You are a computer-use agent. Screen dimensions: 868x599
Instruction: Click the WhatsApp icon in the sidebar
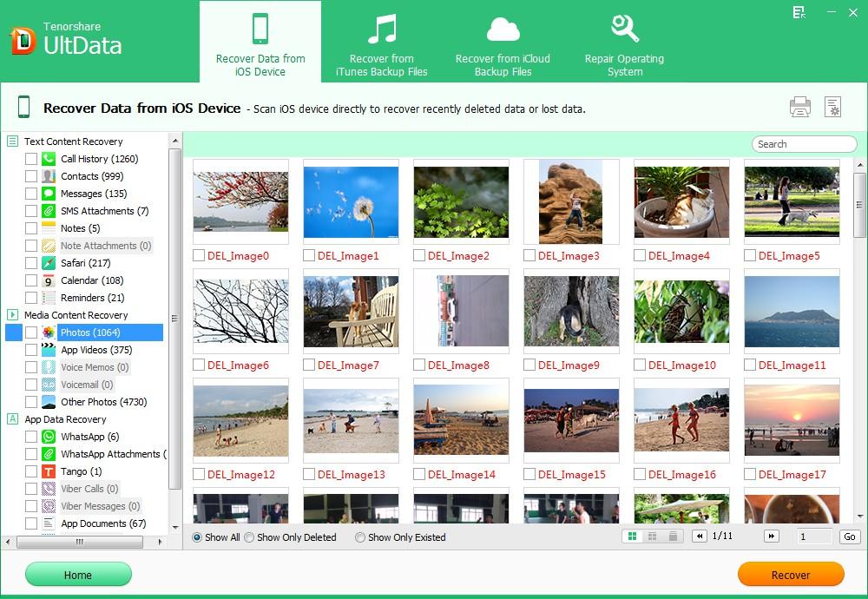point(49,437)
